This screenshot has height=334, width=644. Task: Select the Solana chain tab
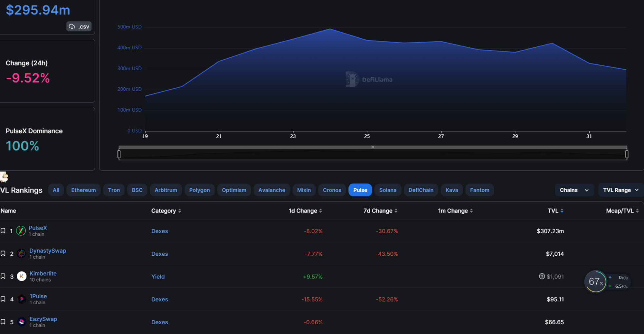pos(387,190)
